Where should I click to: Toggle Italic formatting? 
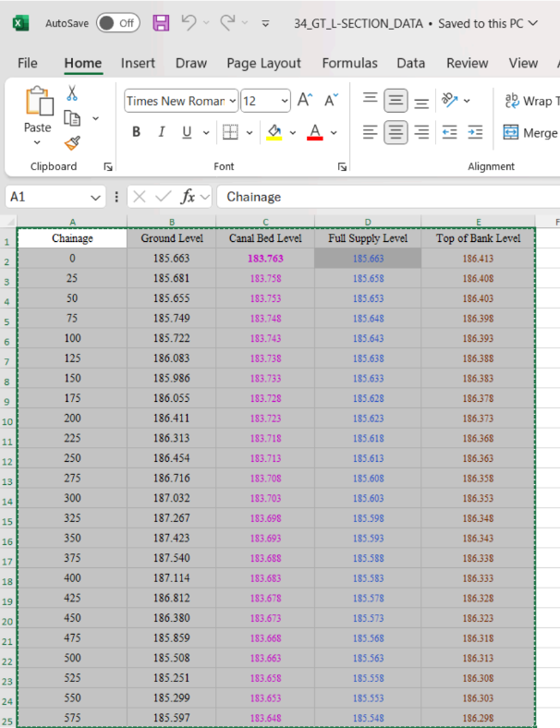click(162, 132)
